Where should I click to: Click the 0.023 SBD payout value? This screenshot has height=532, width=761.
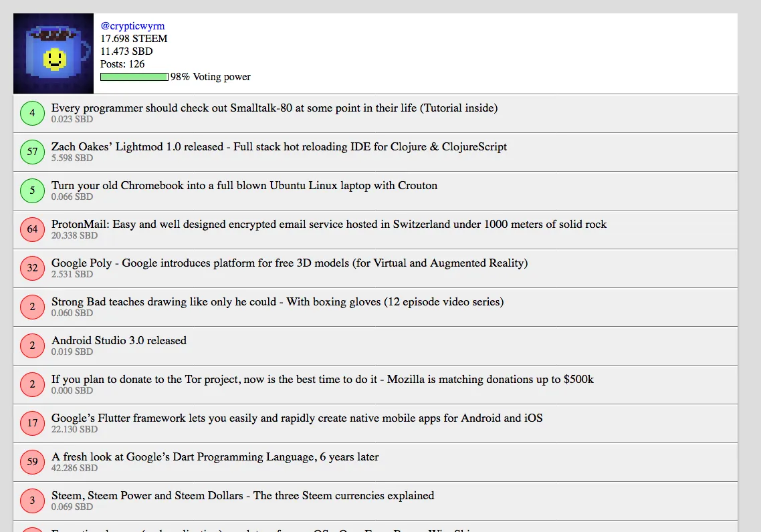(72, 119)
